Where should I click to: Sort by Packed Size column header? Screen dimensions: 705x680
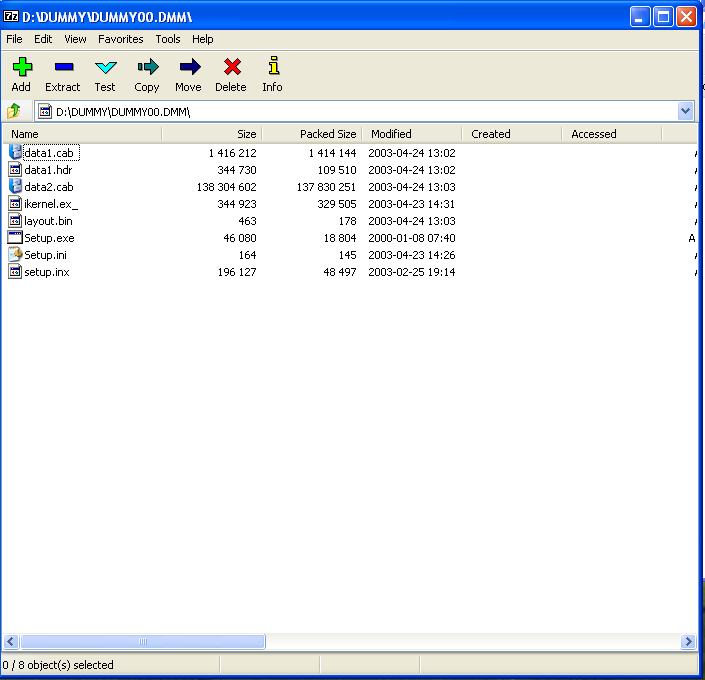[327, 134]
